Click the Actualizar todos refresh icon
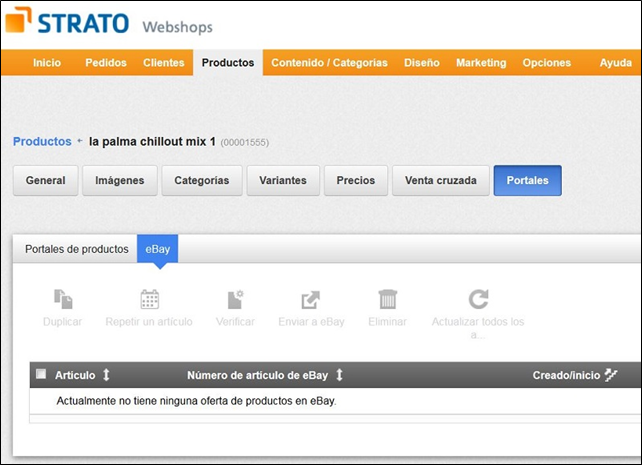 (x=478, y=299)
